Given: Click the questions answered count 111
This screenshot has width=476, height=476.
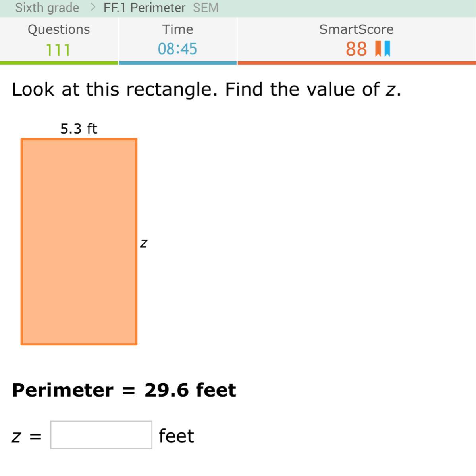Looking at the screenshot, I should click(x=58, y=50).
